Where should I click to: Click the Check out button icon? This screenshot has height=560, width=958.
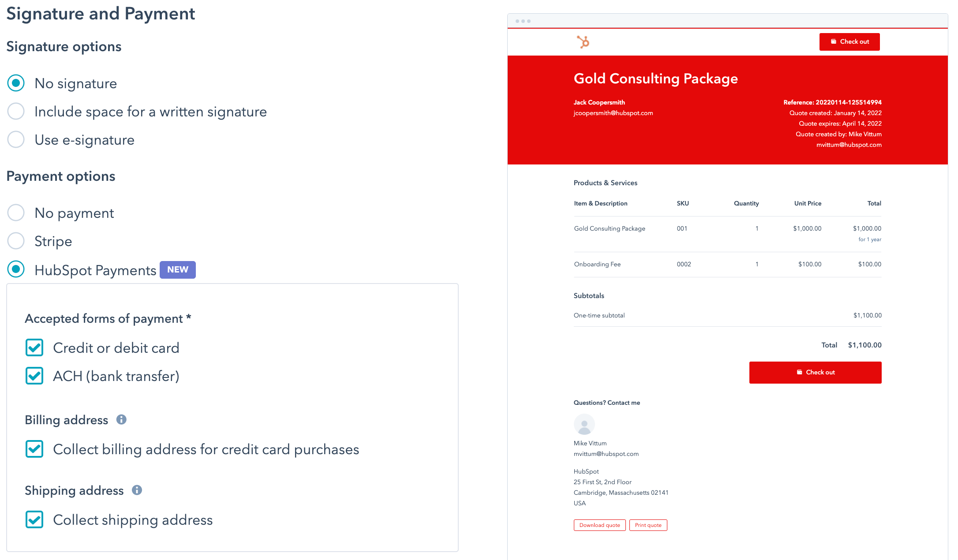coord(834,42)
